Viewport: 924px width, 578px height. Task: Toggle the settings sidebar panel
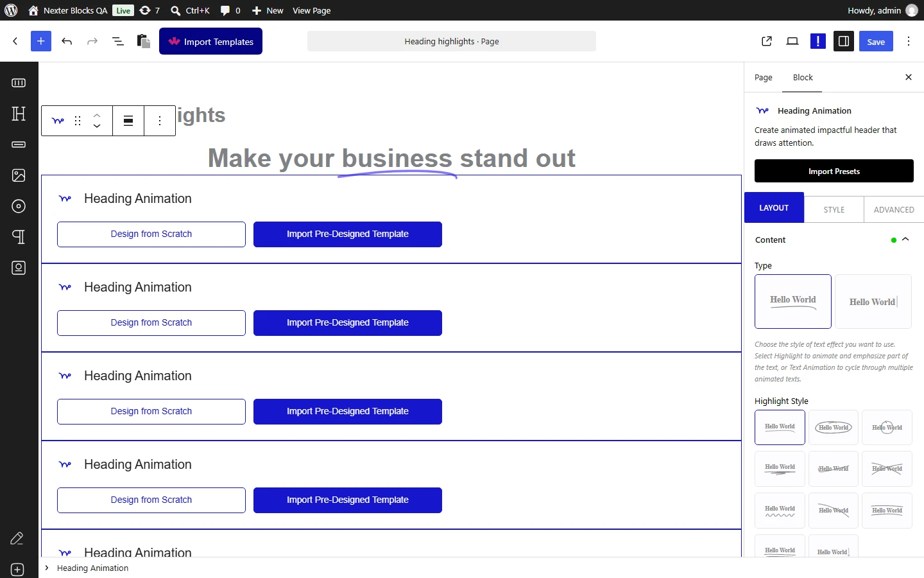[844, 41]
